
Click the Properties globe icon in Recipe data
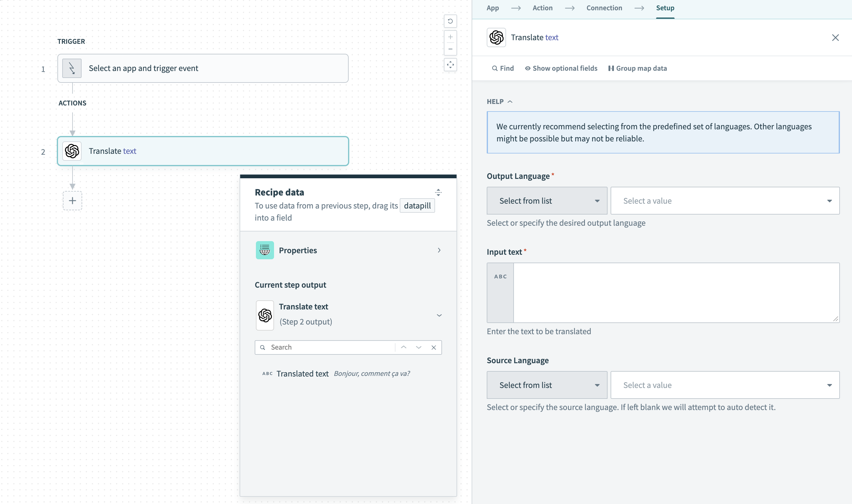[x=264, y=250]
